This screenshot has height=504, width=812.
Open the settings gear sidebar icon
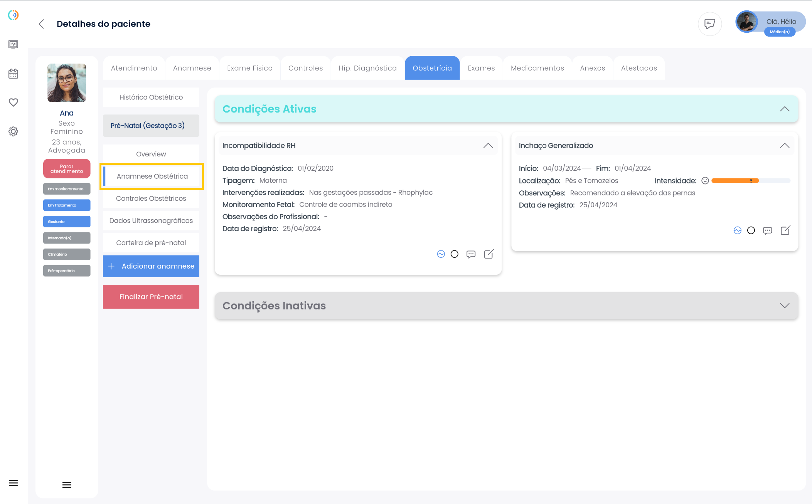(x=13, y=131)
